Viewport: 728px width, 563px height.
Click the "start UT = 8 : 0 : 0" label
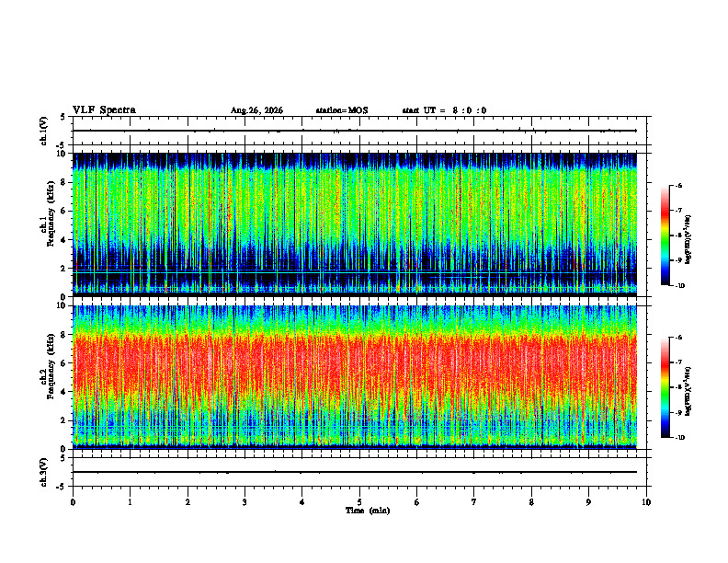(444, 110)
